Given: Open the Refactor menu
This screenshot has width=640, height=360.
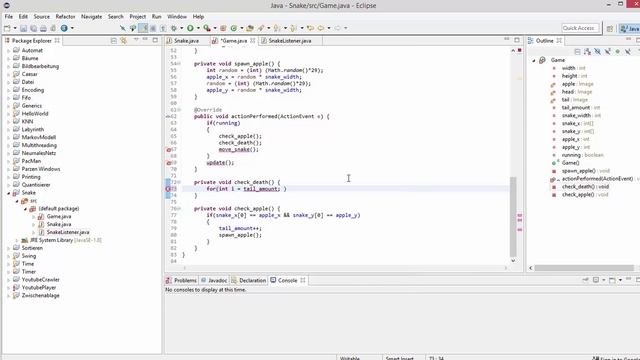Looking at the screenshot, I should [65, 17].
